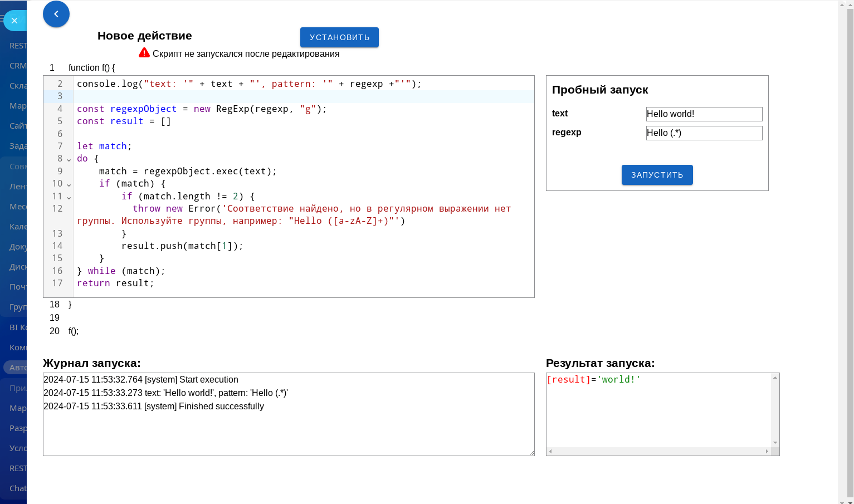Image resolution: width=854 pixels, height=504 pixels.
Task: Click the red warning triangle icon
Action: point(144,53)
